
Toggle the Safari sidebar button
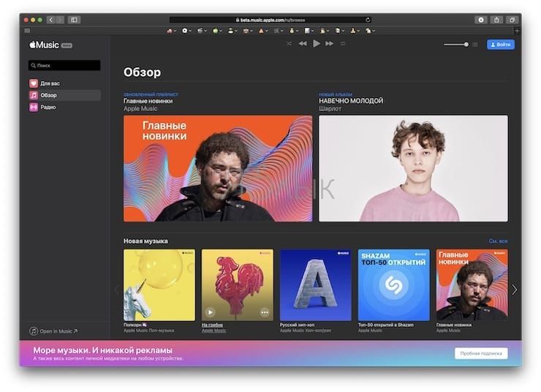(x=74, y=20)
